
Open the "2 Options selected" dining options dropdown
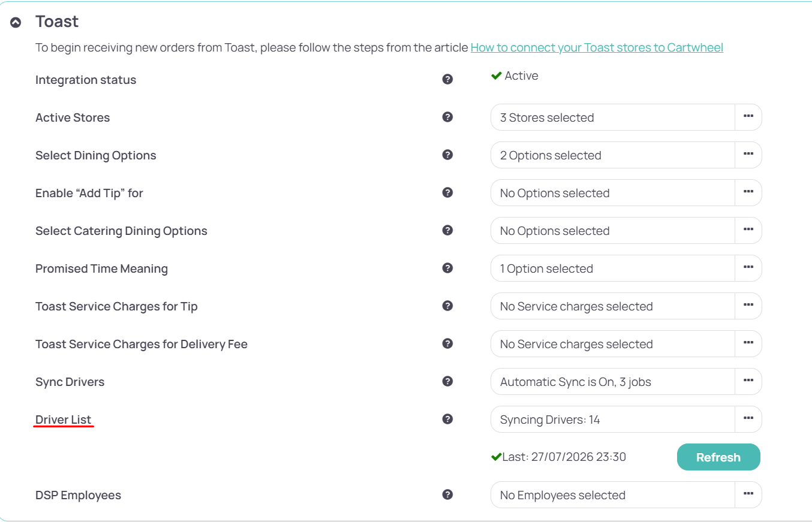coord(613,155)
